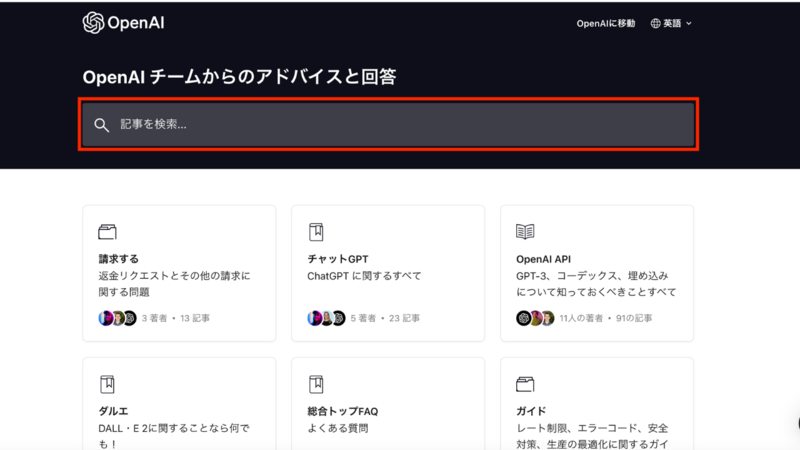800x450 pixels.
Task: Click bookmark icon on チャットGPT card
Action: [316, 232]
